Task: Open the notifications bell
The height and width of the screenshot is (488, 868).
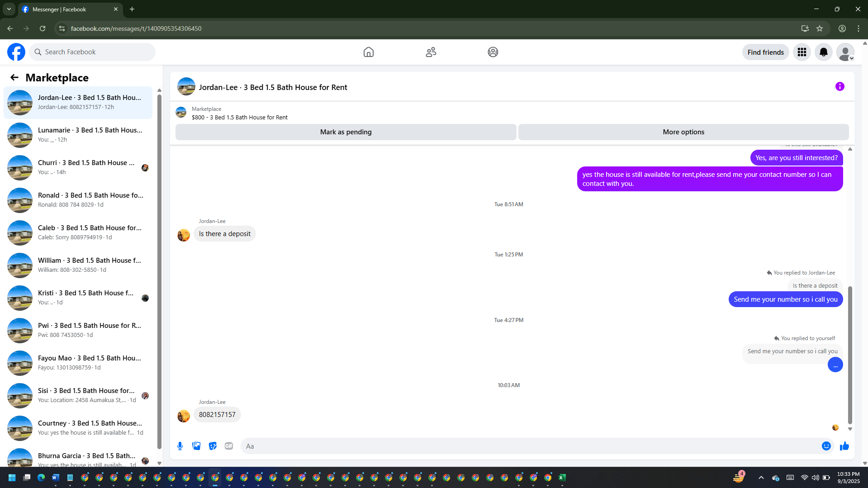Action: pos(824,52)
